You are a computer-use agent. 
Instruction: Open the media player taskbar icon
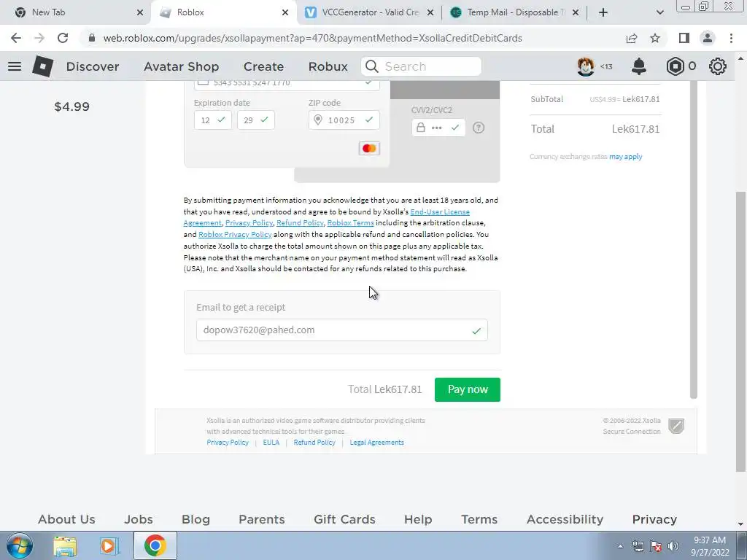coord(109,546)
